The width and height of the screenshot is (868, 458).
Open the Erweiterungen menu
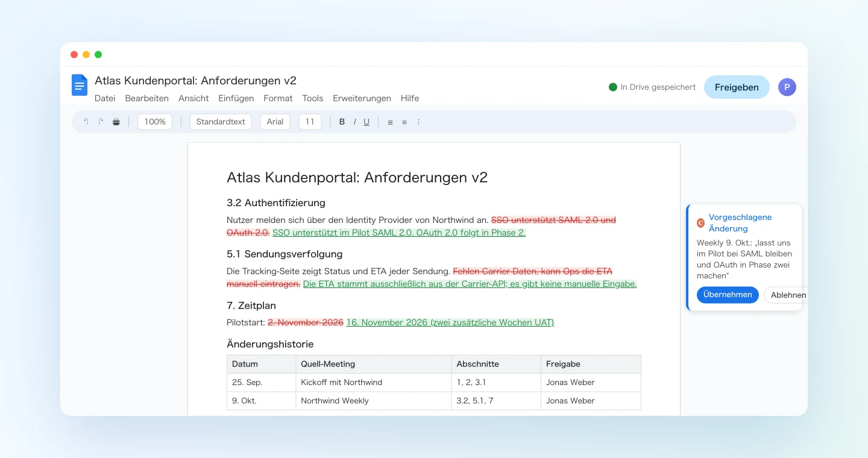pyautogui.click(x=362, y=98)
